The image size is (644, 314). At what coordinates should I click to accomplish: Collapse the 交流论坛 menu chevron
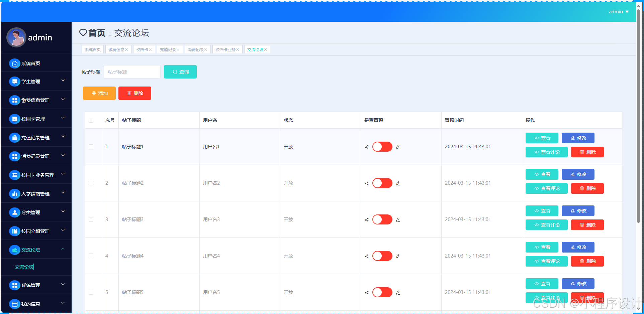63,249
